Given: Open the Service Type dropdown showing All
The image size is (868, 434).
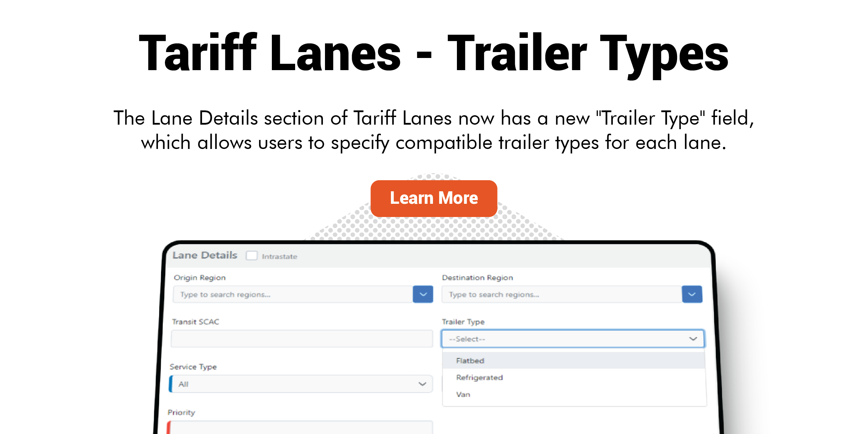Looking at the screenshot, I should [x=301, y=384].
